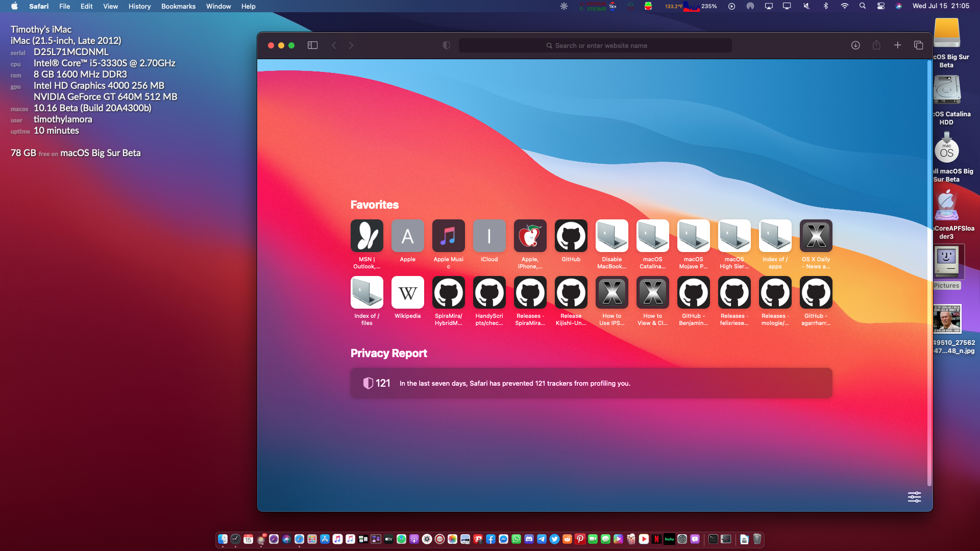Open the Wi-Fi status menu
Viewport: 980px width, 551px height.
click(x=845, y=6)
